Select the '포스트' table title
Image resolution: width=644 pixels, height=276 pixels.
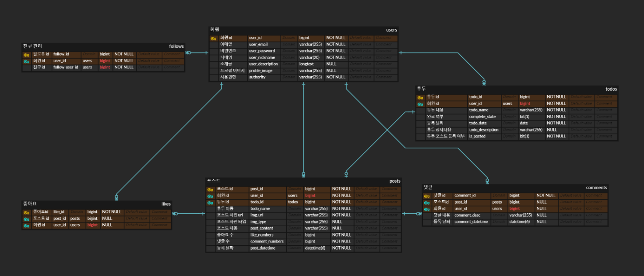pos(214,180)
